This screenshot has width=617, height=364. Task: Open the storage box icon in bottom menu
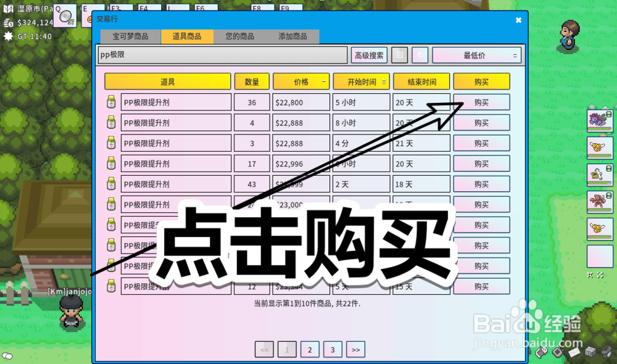click(590, 352)
